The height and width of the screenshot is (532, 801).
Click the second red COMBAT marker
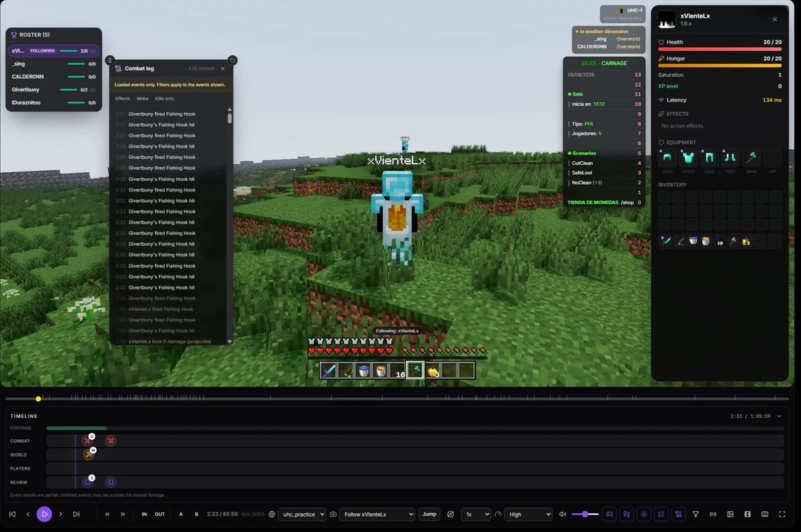[111, 441]
